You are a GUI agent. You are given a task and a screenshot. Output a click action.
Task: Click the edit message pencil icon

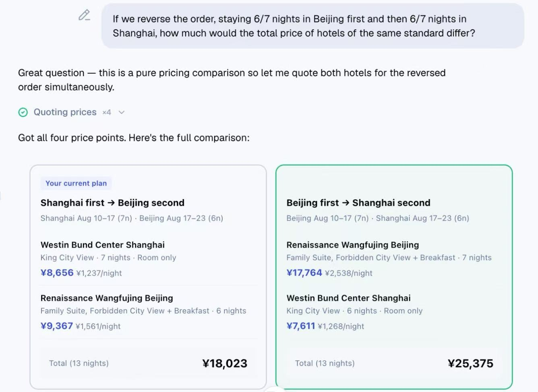(x=84, y=15)
